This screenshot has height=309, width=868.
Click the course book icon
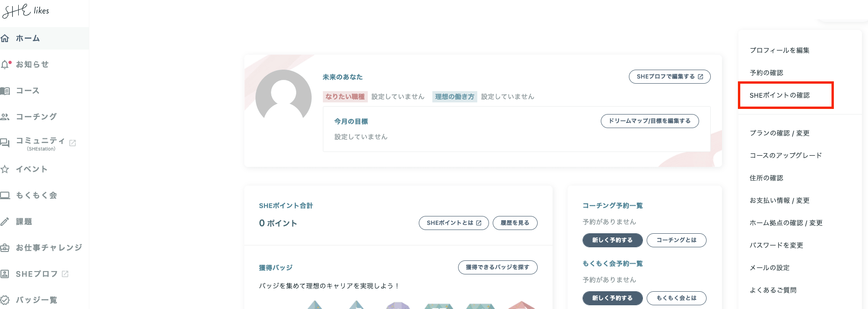5,91
